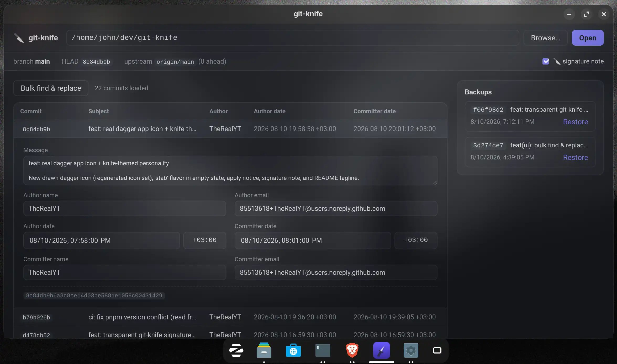Click the '22 commits loaded' status text
The height and width of the screenshot is (364, 617).
(x=122, y=88)
